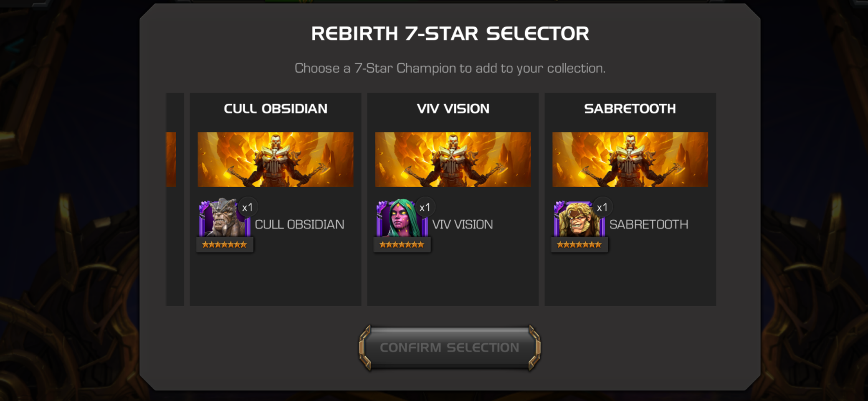Click the Cull Obsidian name label beside portrait
Viewport: 868px width, 401px height.
pos(300,224)
